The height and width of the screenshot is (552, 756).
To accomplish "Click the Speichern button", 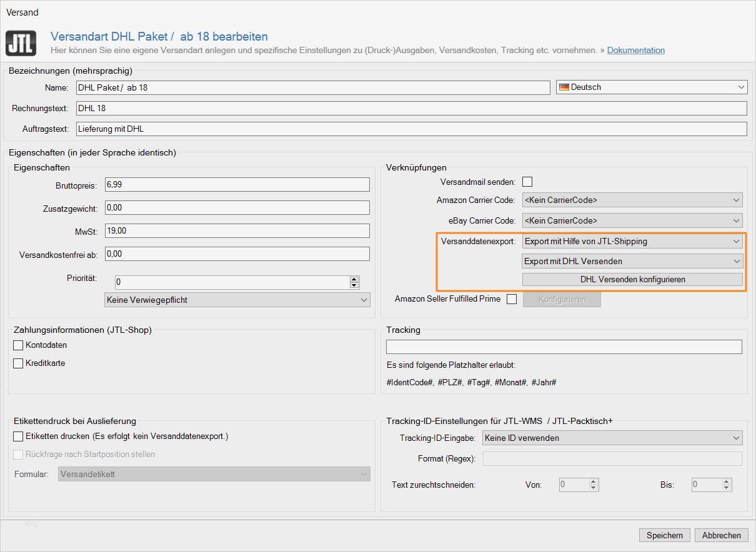I will tap(664, 535).
